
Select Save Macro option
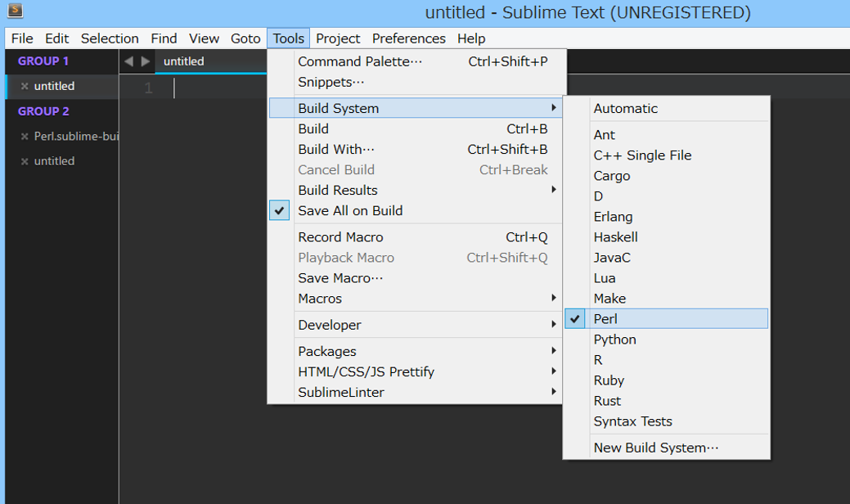coord(416,278)
